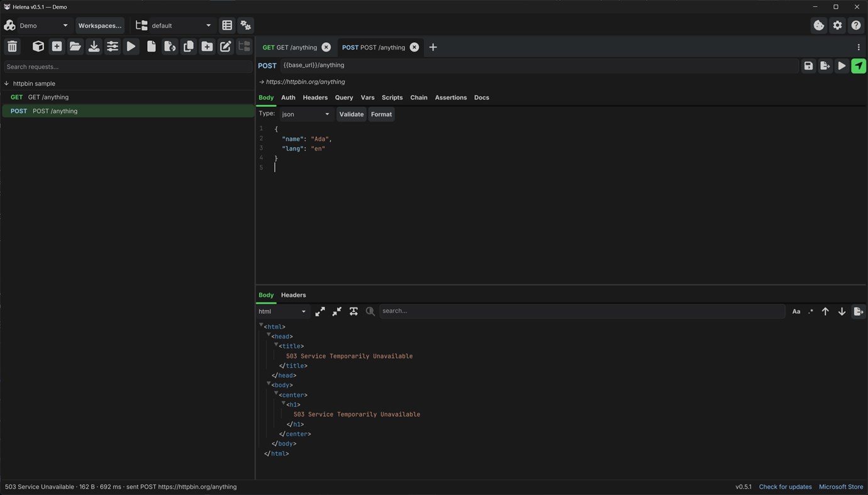The height and width of the screenshot is (495, 868).
Task: Close the GET /anything editor tab
Action: (x=326, y=47)
